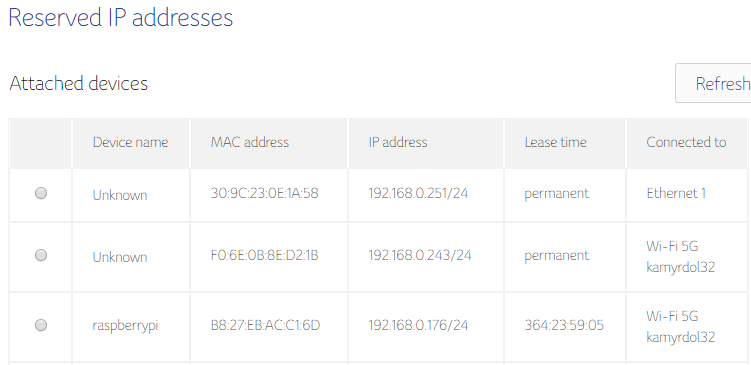Click the Ethernet 1 connection cell
The image size is (751, 365).
click(676, 194)
